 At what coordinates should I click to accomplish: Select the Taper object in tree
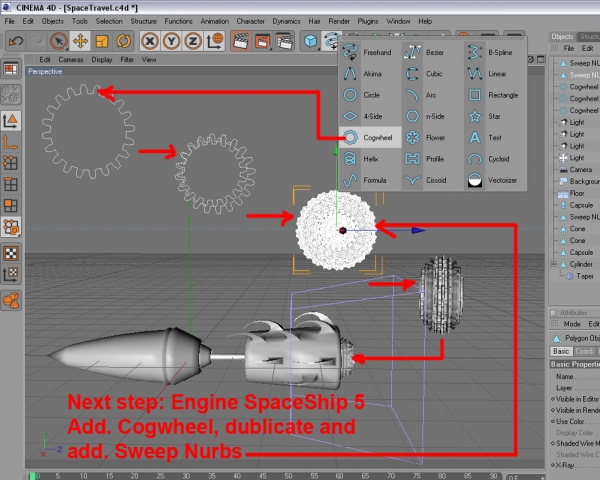[585, 276]
